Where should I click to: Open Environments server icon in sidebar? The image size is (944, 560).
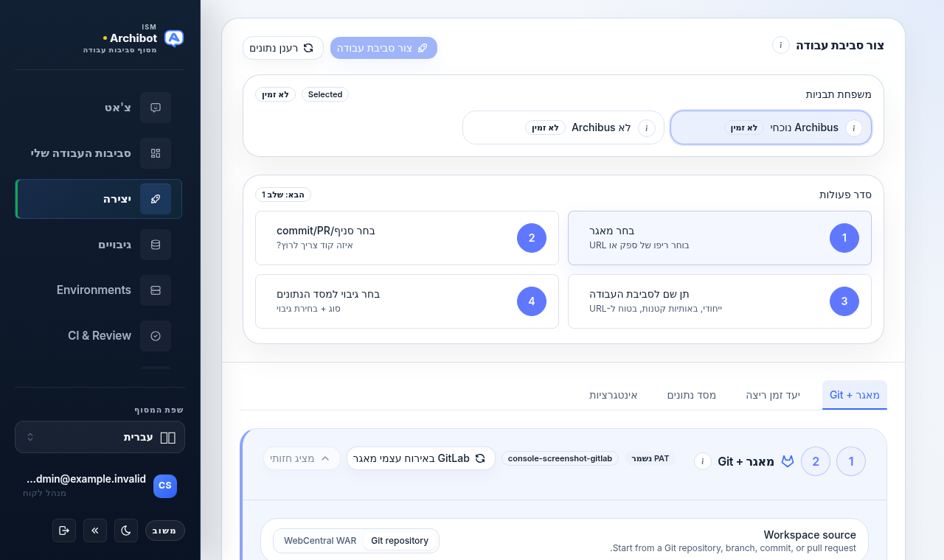coord(156,290)
